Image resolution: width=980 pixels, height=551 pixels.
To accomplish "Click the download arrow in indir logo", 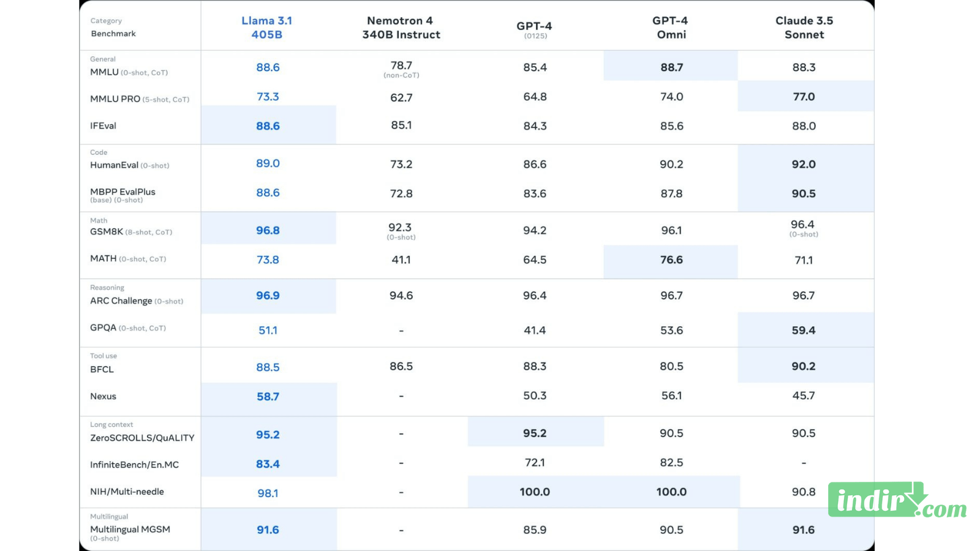I will point(918,494).
